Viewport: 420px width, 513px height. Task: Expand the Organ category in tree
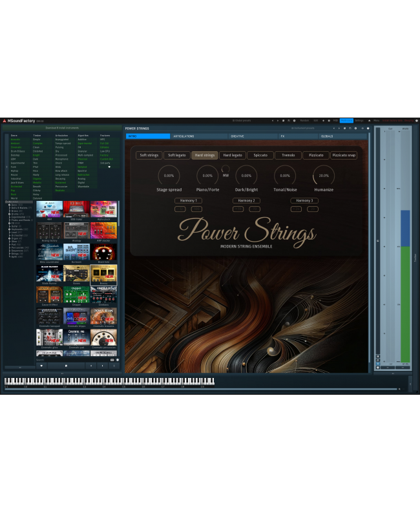point(10,238)
